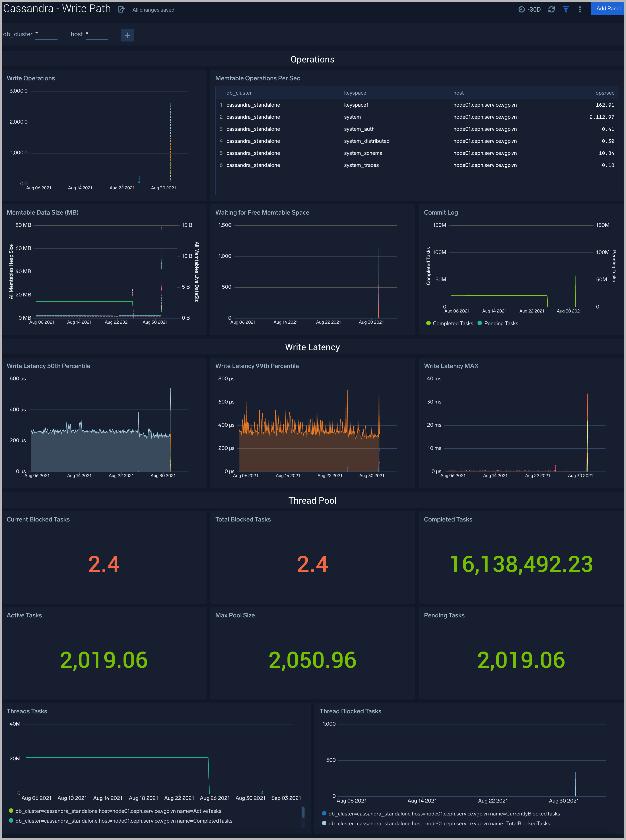
Task: Select the system keyspace row in the operations table
Action: click(x=352, y=117)
